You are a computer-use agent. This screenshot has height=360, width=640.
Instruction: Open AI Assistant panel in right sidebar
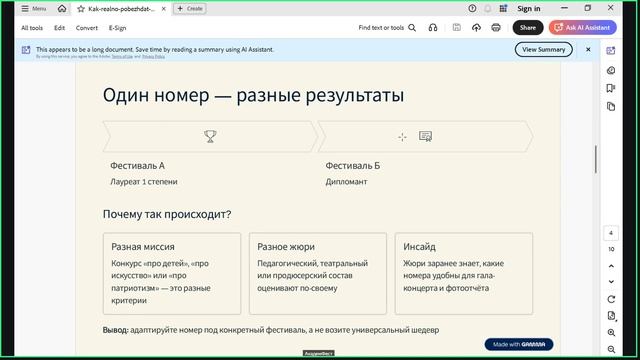[611, 51]
